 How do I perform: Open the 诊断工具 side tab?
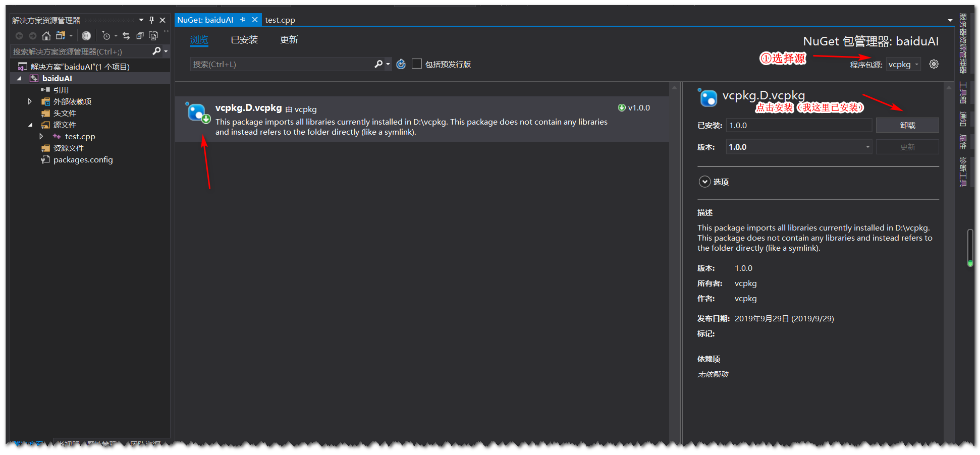[963, 172]
